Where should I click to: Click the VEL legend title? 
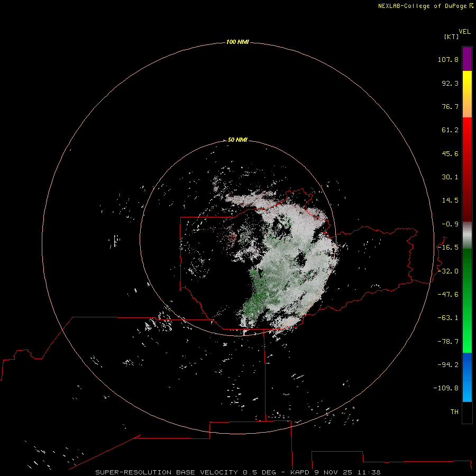[464, 32]
